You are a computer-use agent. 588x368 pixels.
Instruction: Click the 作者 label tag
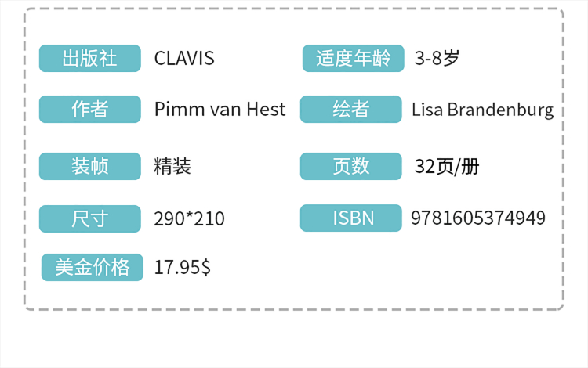pos(89,109)
